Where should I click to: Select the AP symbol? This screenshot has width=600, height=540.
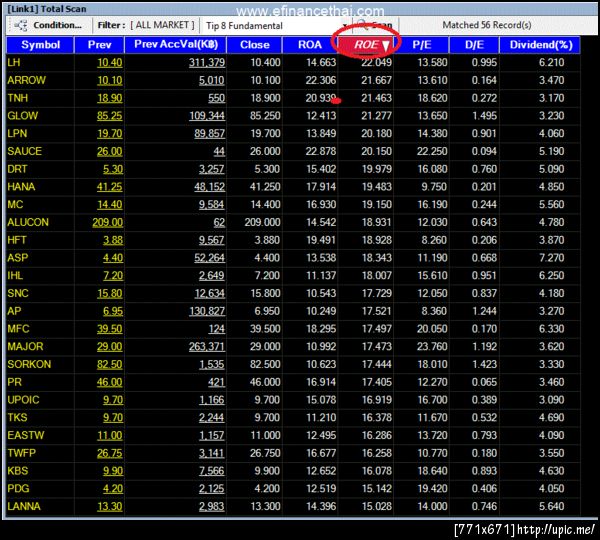tap(14, 311)
